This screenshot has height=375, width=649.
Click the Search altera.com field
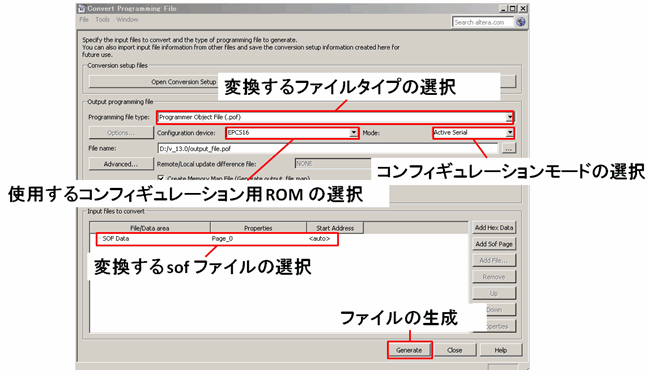[483, 22]
